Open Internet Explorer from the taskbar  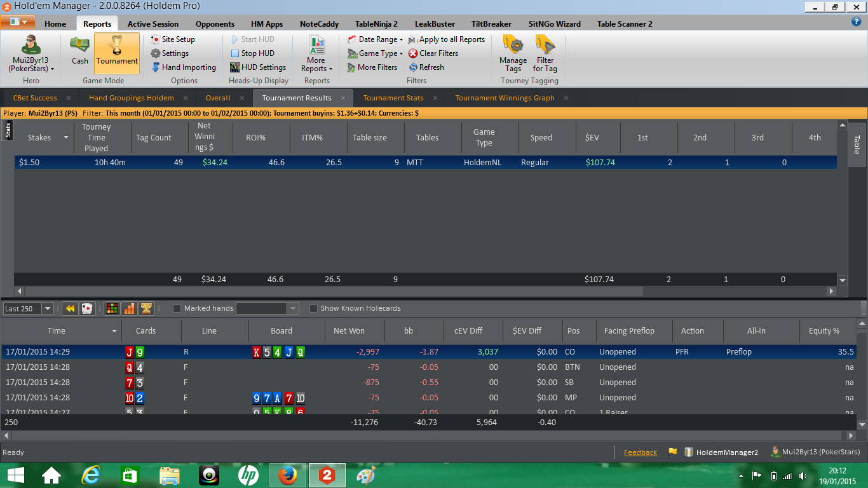coord(92,475)
